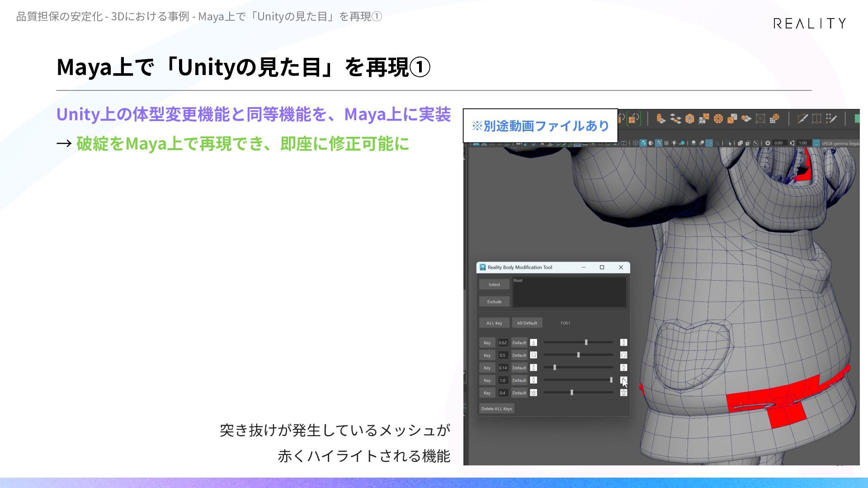Toggle Use All Lights bulb icon
Image resolution: width=868 pixels, height=488 pixels.
(x=674, y=143)
